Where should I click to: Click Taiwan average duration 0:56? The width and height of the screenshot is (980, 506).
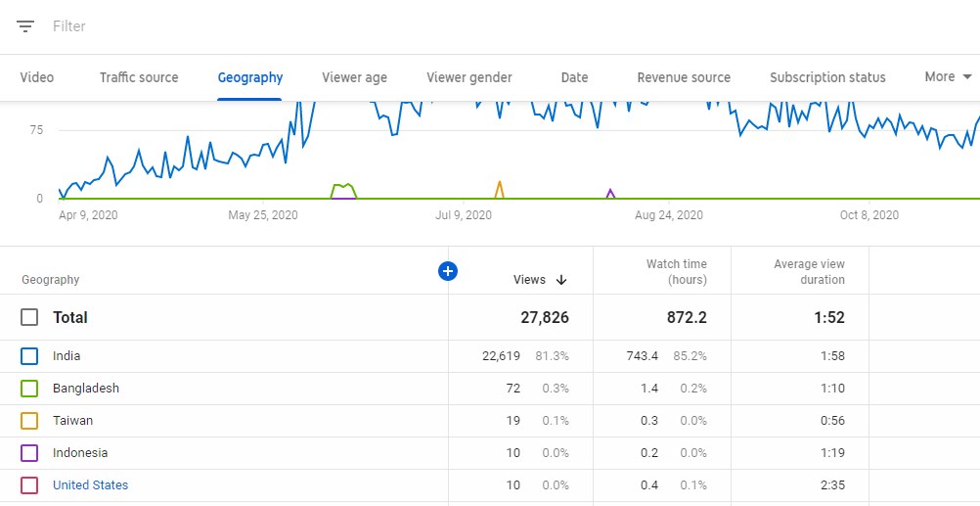point(833,420)
